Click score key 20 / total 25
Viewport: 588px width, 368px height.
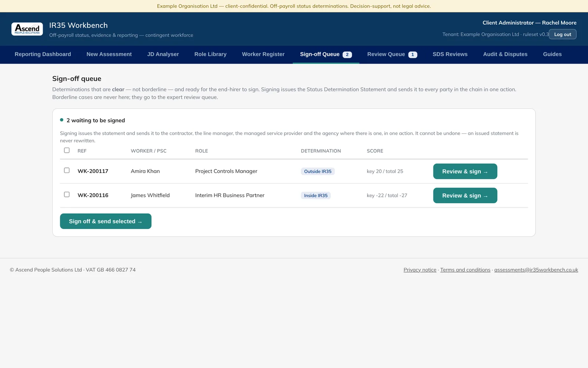[385, 171]
